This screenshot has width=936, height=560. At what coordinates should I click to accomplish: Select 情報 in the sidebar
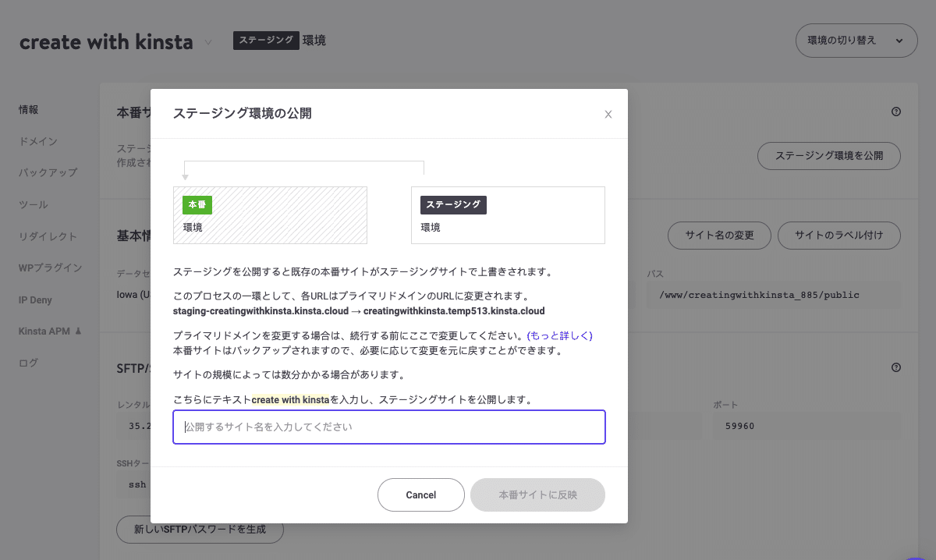tap(29, 109)
